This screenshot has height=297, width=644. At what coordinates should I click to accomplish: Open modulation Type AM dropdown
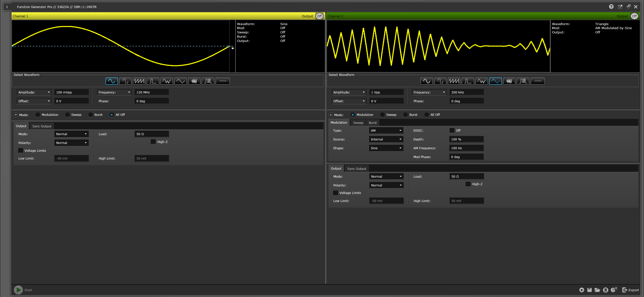386,130
